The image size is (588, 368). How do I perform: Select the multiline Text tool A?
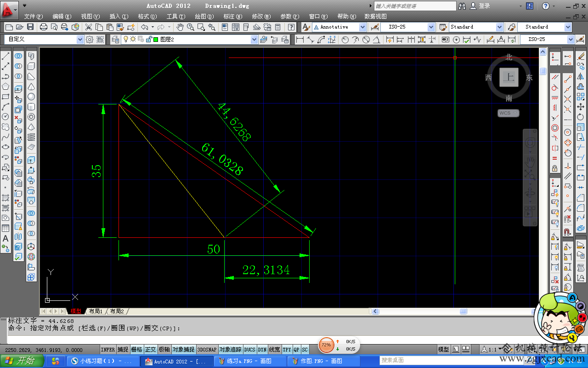6,238
